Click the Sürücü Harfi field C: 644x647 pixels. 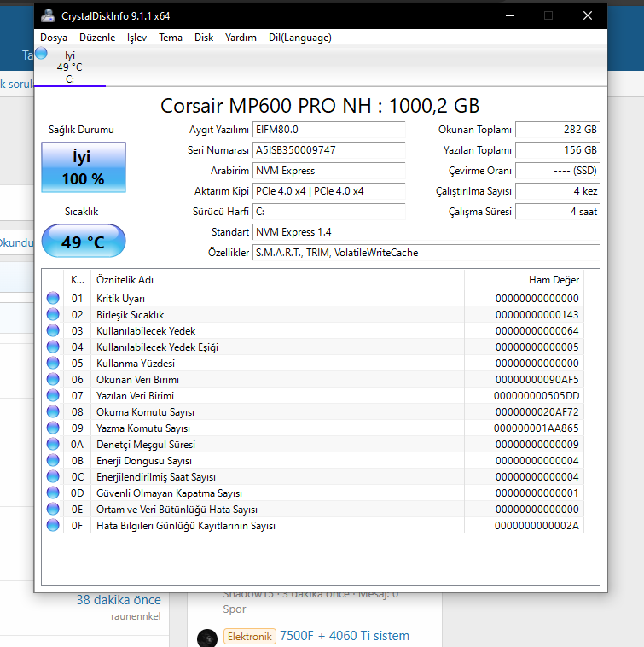328,212
